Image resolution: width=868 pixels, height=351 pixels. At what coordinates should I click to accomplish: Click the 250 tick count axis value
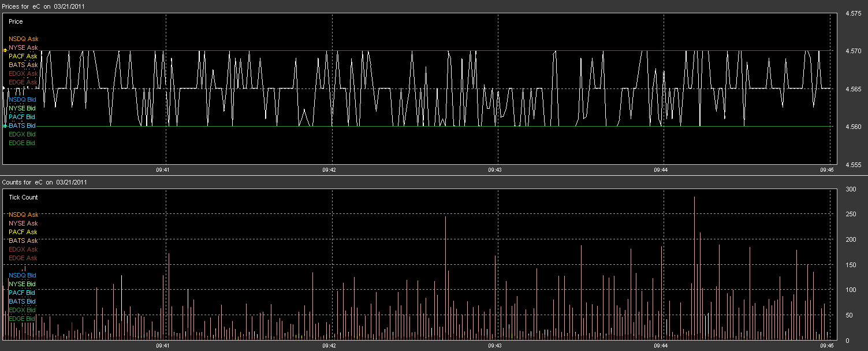(x=851, y=215)
